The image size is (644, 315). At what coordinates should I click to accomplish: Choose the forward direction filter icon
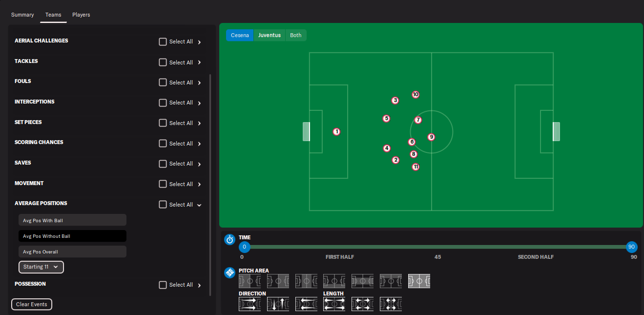click(x=249, y=304)
